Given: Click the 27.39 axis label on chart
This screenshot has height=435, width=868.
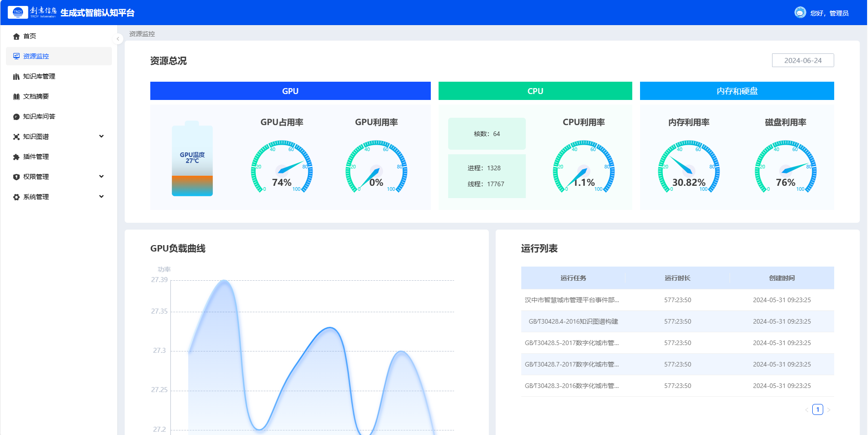Looking at the screenshot, I should tap(159, 280).
